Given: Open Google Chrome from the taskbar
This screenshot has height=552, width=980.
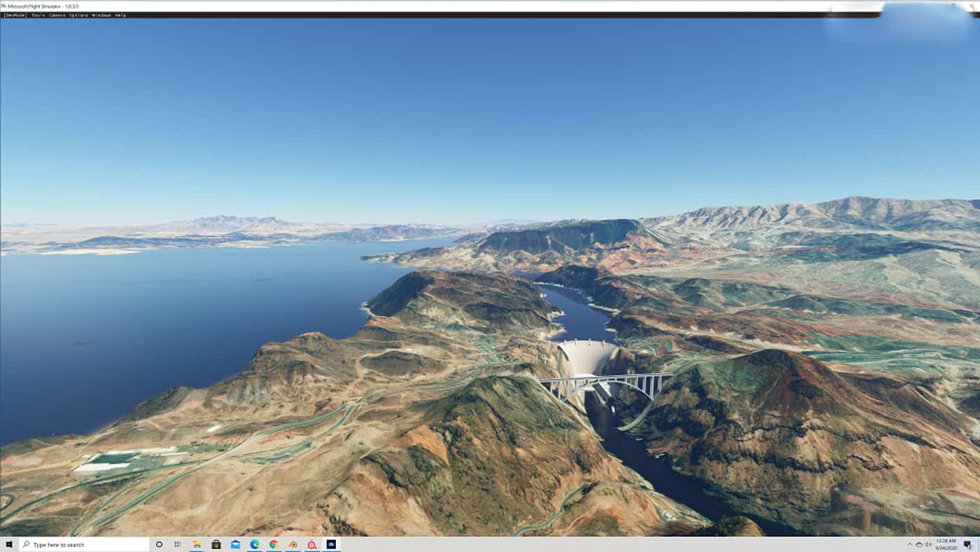Looking at the screenshot, I should coord(274,544).
